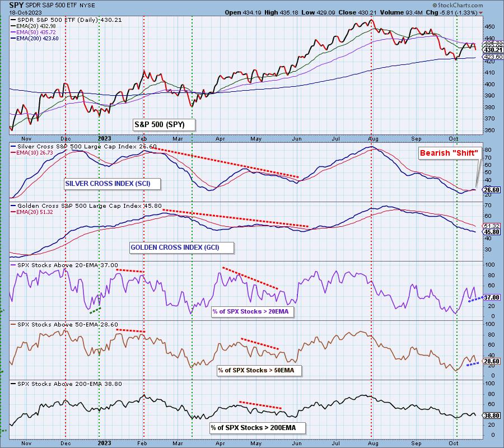The width and height of the screenshot is (504, 448).
Task: Select the "SPX Stocks Above 20-EMA 37.00" legend
Action: (64, 265)
